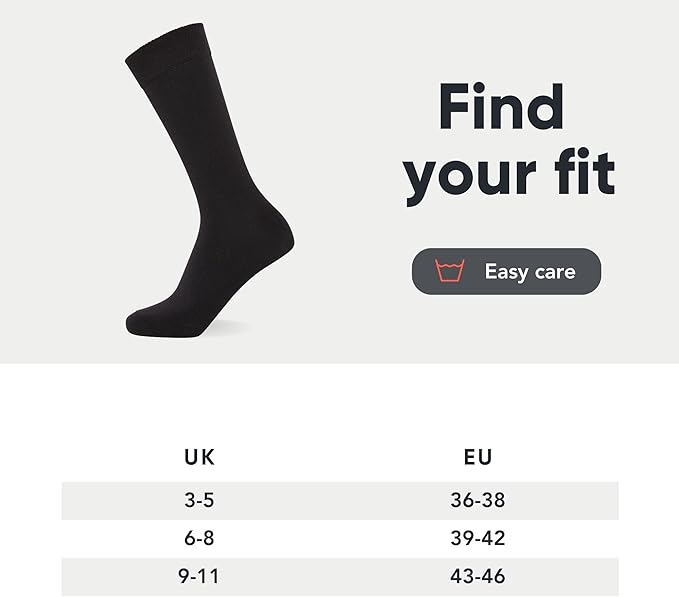This screenshot has width=679, height=597.
Task: Click the 'Easy care' text label
Action: point(529,271)
